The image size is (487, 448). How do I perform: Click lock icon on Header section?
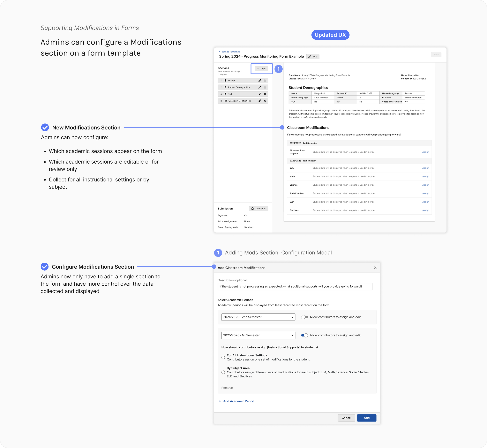(265, 81)
